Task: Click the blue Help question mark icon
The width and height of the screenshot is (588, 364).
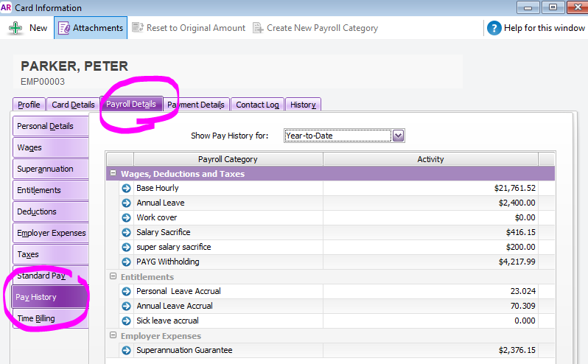Action: click(494, 28)
